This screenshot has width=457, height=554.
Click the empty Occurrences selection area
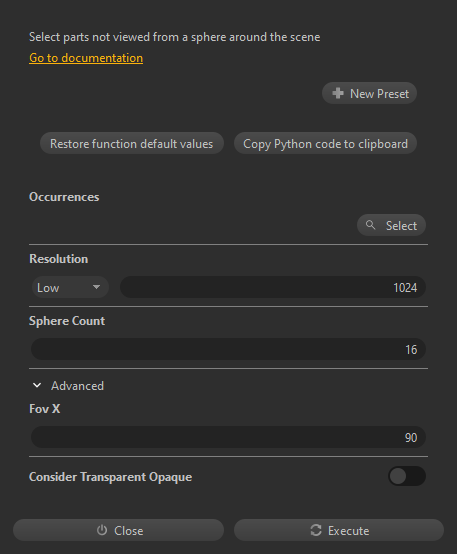coord(191,225)
